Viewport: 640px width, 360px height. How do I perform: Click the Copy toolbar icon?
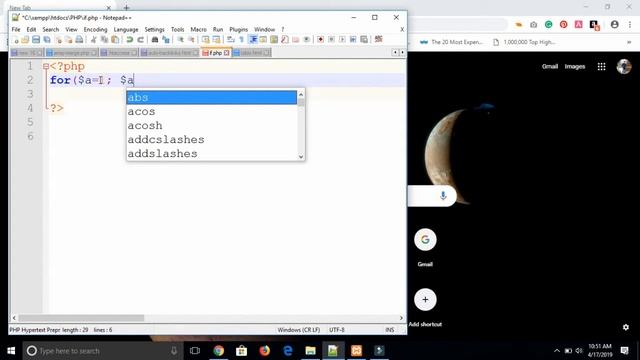[104, 40]
